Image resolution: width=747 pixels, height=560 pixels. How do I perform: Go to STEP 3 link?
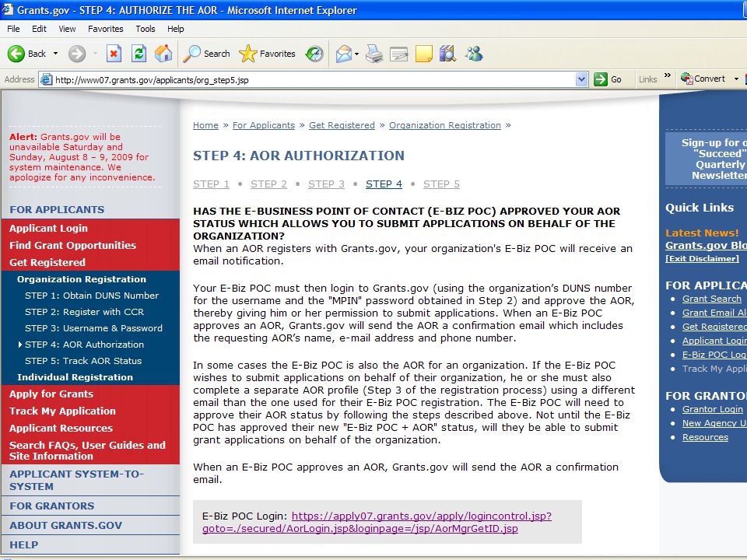(x=326, y=184)
